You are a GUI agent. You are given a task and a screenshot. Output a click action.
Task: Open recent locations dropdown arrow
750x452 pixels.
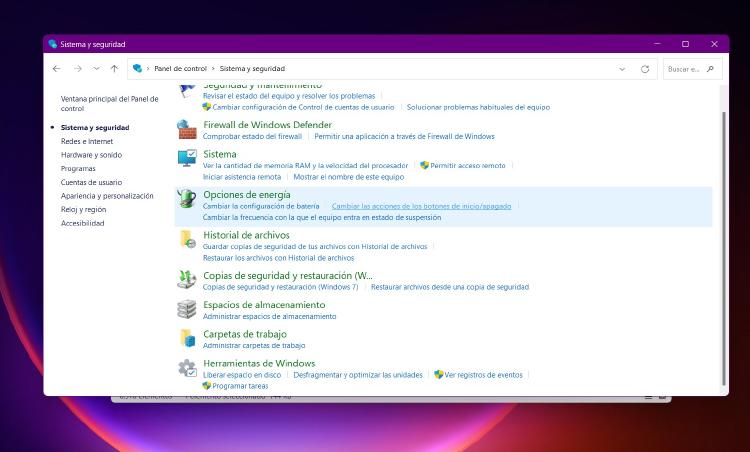tap(96, 69)
